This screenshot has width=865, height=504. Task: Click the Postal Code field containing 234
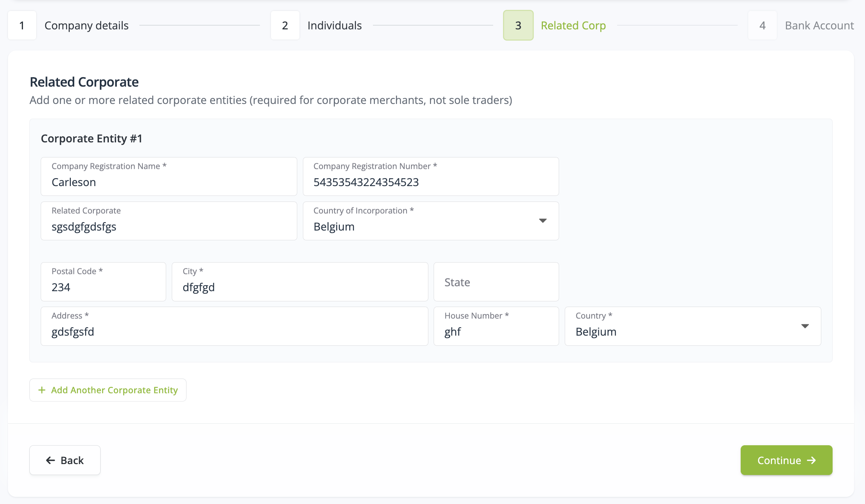(x=103, y=281)
